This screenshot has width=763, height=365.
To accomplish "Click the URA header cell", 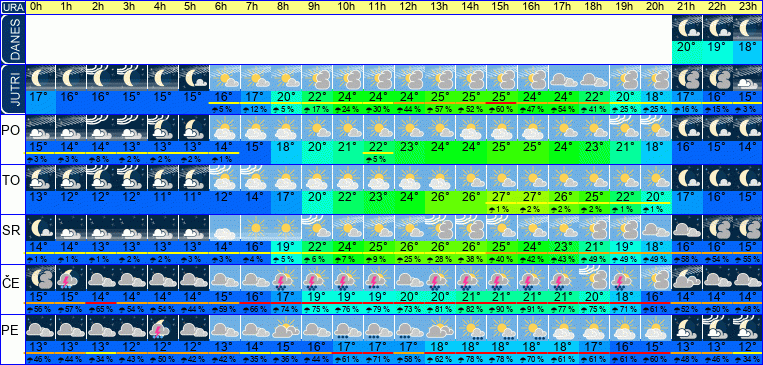I will point(13,7).
